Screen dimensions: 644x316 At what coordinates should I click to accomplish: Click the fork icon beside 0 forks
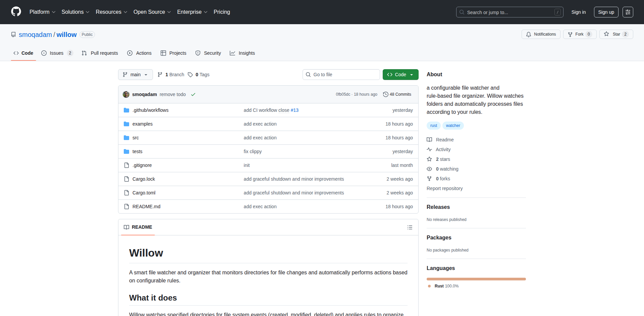429,179
